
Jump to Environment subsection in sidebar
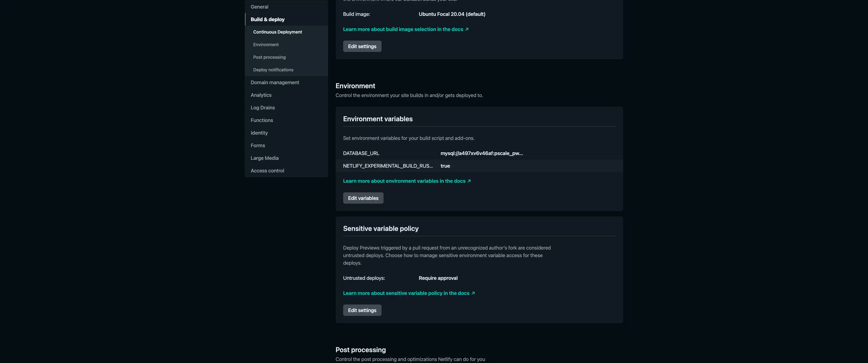point(265,45)
